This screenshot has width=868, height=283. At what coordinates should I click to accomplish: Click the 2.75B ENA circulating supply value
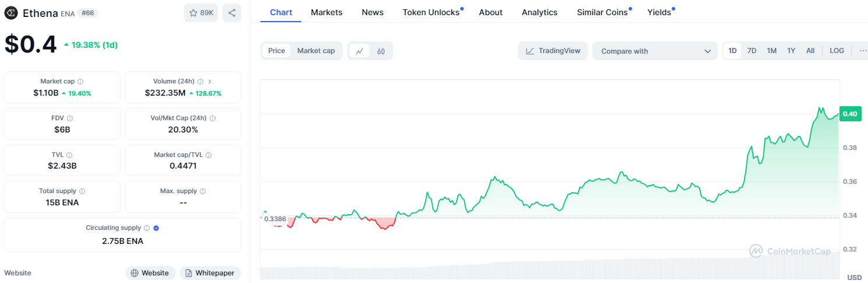(122, 240)
